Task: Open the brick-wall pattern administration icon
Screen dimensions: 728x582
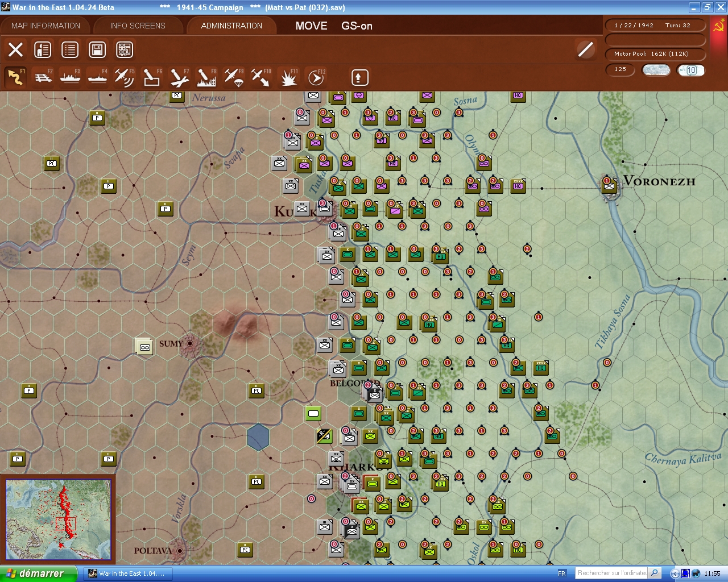Action: click(x=125, y=49)
